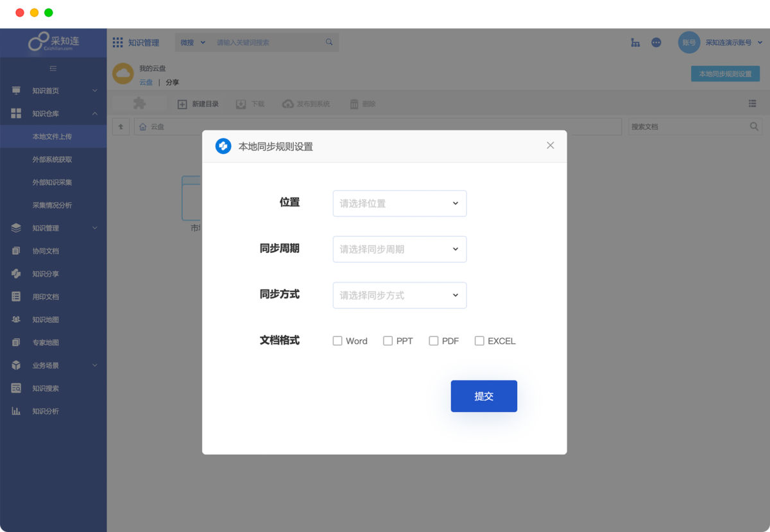Click the 搜索文档 input field

(x=688, y=126)
